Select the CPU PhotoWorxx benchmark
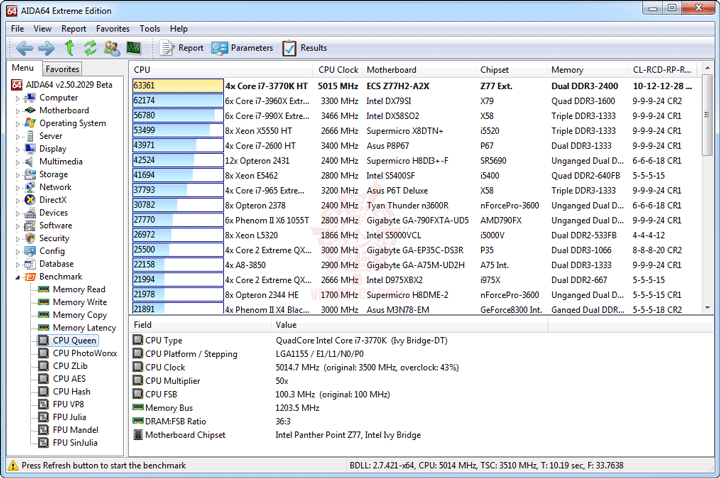This screenshot has width=720, height=478. tap(84, 353)
